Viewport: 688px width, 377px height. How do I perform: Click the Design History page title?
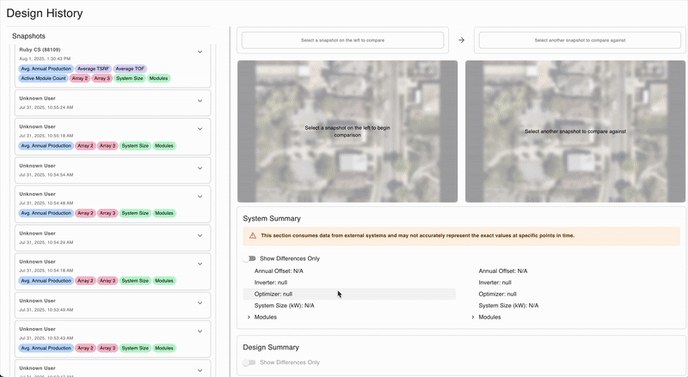coord(44,13)
